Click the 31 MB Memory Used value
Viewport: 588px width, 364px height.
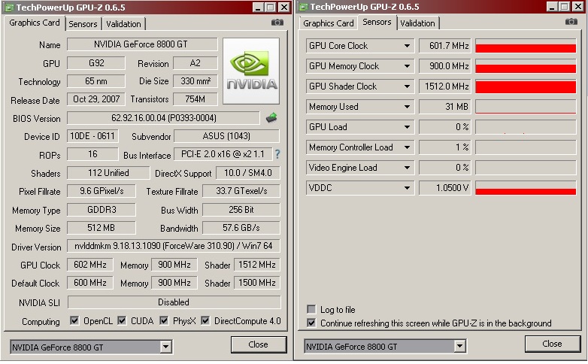[444, 107]
